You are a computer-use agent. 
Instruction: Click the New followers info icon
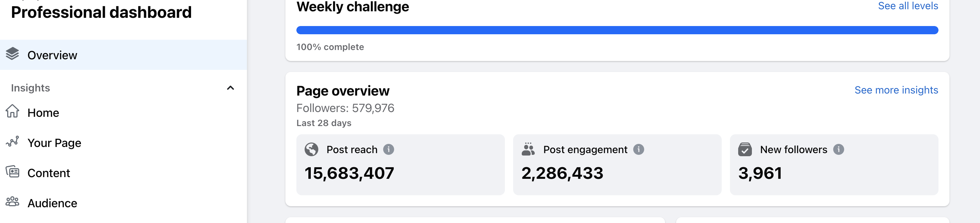[x=838, y=149]
